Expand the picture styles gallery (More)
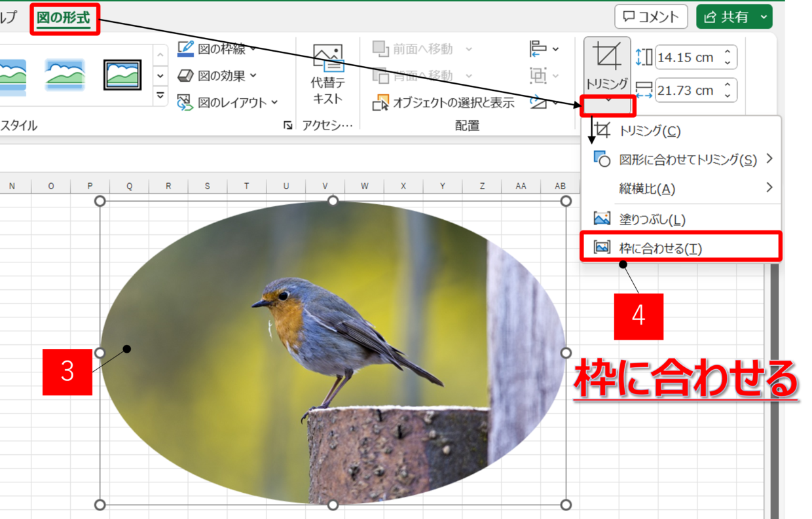Image resolution: width=812 pixels, height=519 pixels. 160,97
